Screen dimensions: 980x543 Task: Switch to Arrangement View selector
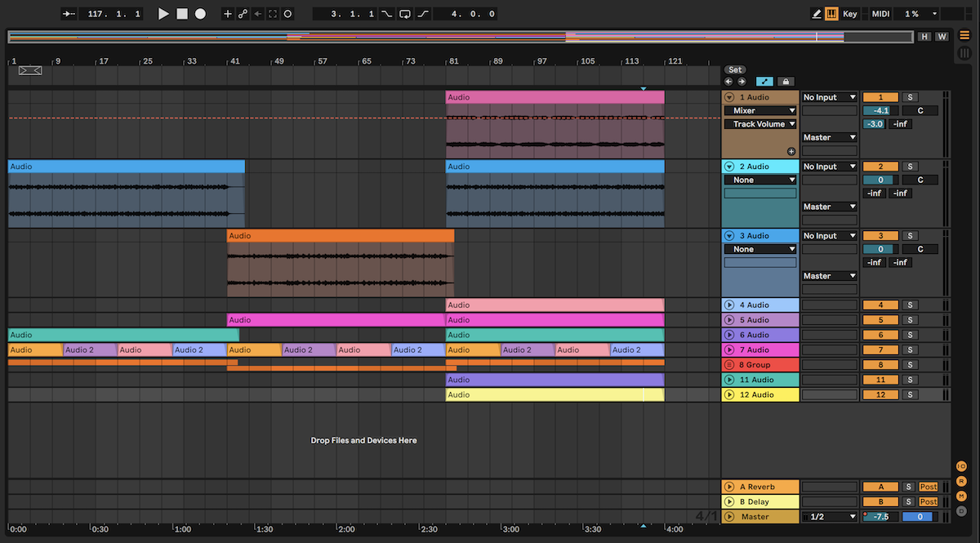click(x=964, y=35)
